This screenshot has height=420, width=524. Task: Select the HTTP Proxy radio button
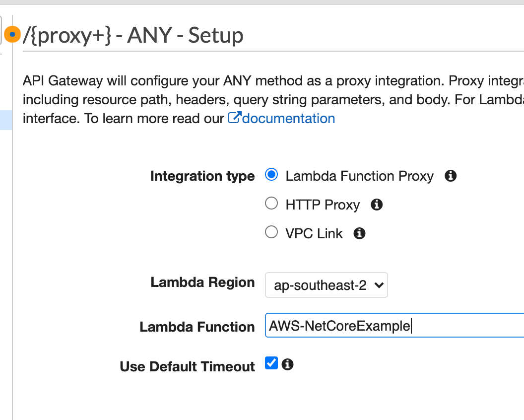271,203
